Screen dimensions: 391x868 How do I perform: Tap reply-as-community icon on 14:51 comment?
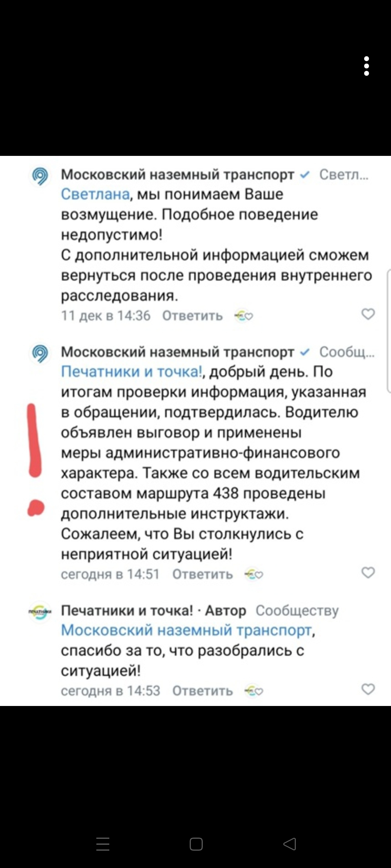pyautogui.click(x=254, y=574)
